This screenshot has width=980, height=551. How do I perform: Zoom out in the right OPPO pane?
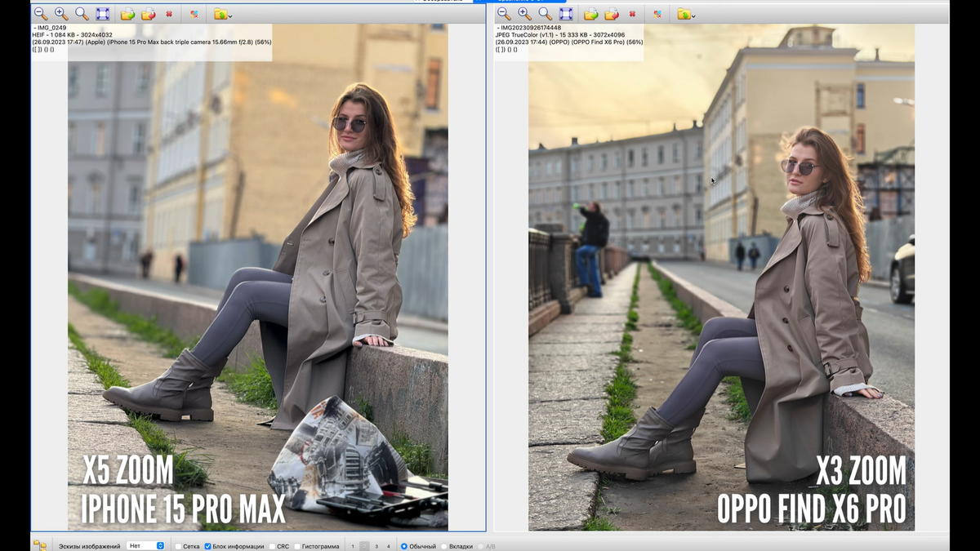(x=504, y=14)
